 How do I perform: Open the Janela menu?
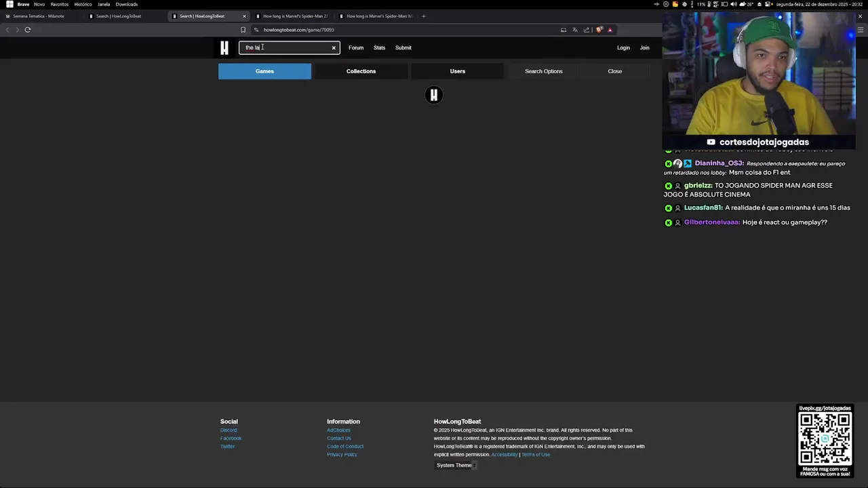[104, 4]
